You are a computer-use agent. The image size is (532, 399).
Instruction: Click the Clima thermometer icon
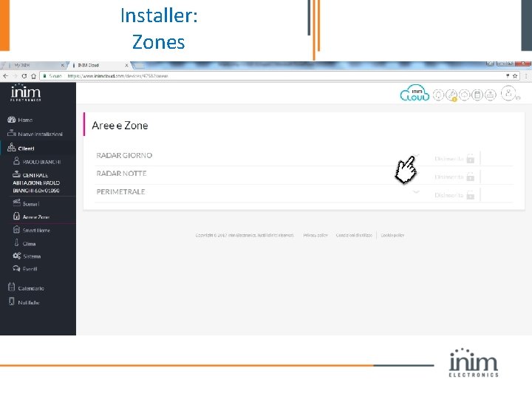[x=16, y=242]
